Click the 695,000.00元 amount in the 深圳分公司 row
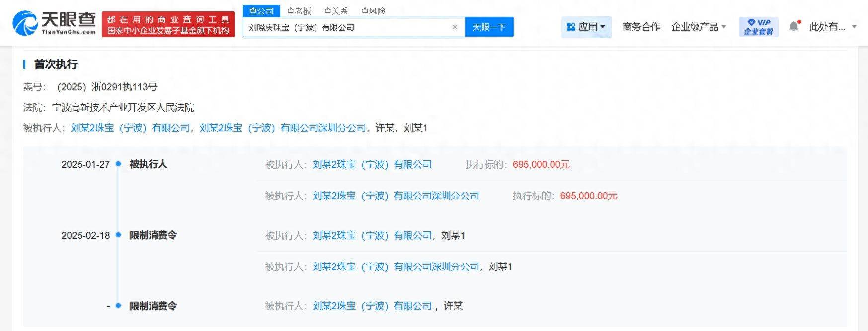This screenshot has width=868, height=331. pos(589,196)
